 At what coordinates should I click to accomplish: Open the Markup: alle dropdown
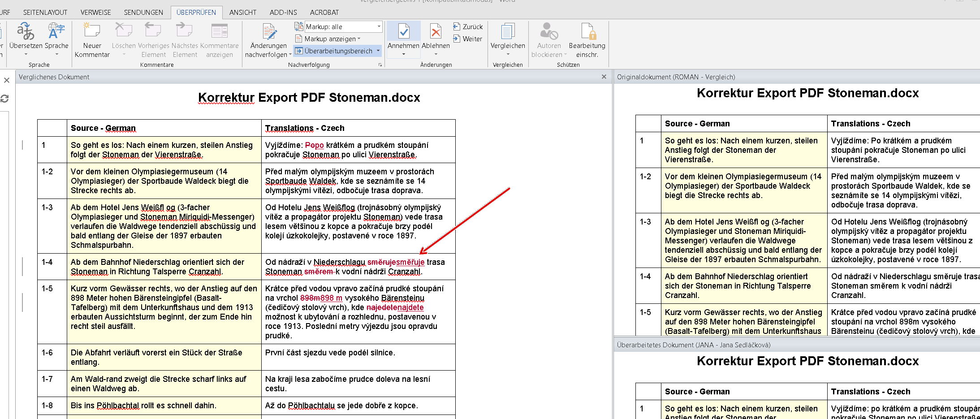[343, 27]
